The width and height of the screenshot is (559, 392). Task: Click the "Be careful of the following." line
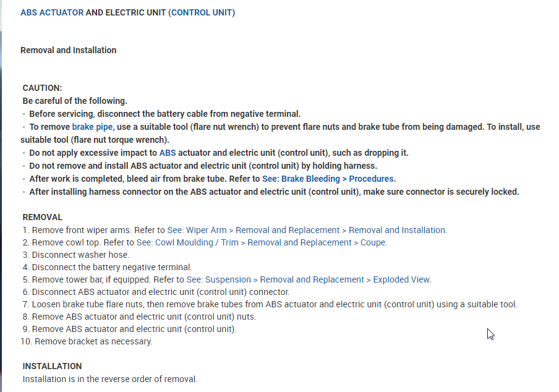tap(75, 101)
